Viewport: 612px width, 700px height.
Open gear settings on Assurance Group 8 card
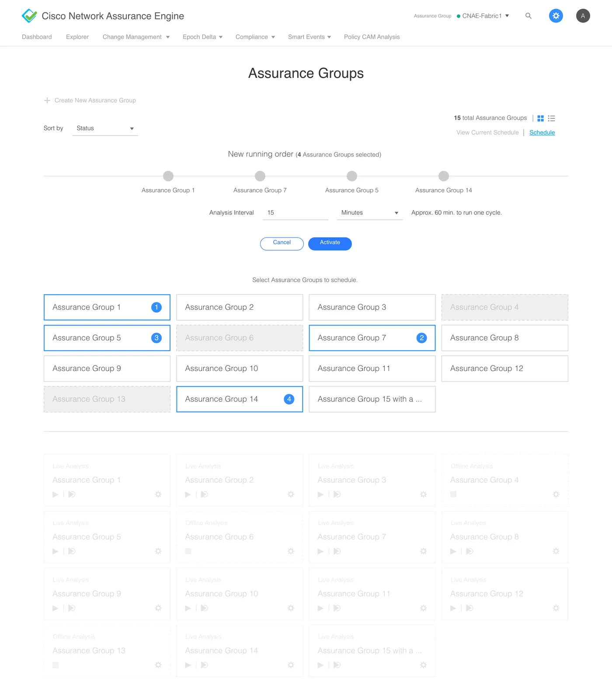click(x=556, y=551)
